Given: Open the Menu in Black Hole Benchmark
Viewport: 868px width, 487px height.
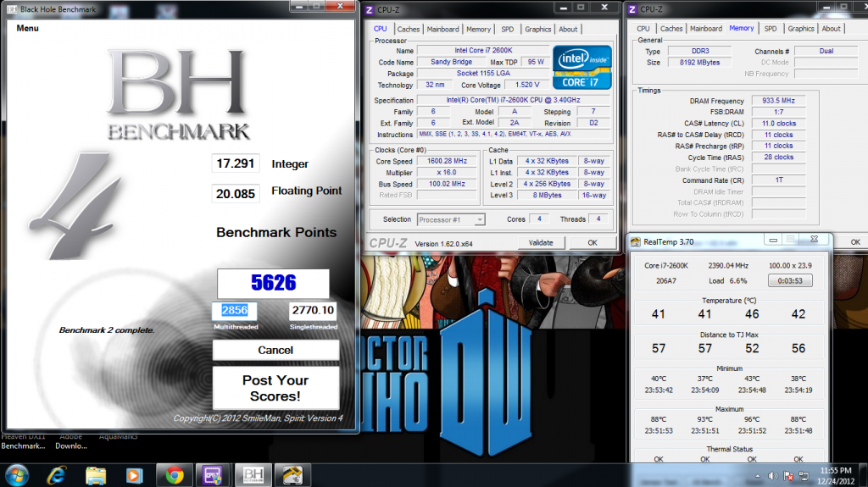Looking at the screenshot, I should (27, 28).
